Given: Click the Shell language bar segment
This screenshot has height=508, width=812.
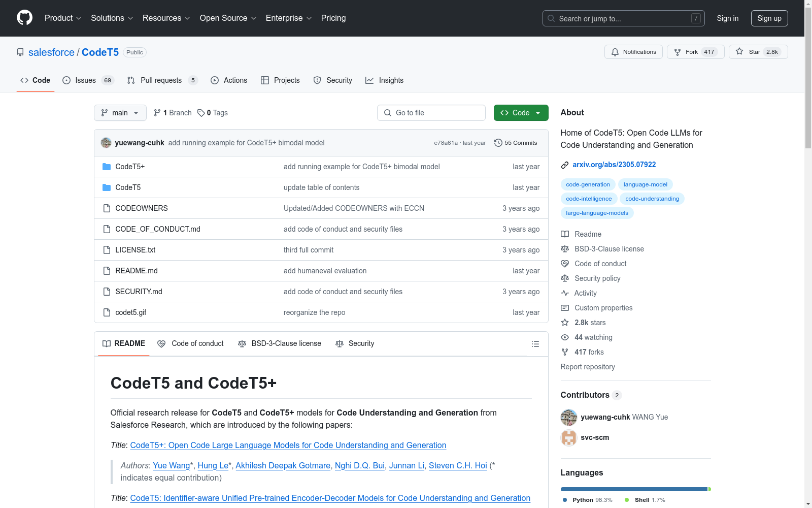Looking at the screenshot, I should (x=709, y=489).
